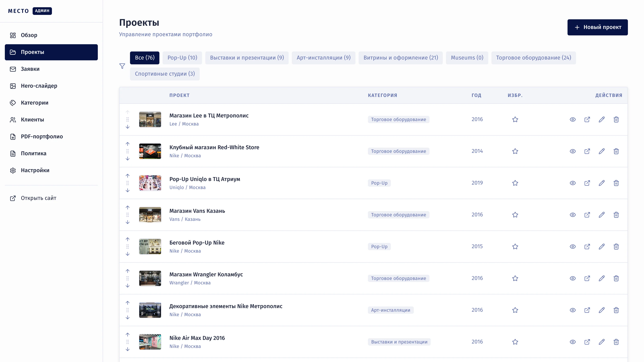The height and width of the screenshot is (362, 644).
Task: Edit the Магазин Wrangler Коламбус project
Action: tap(602, 278)
